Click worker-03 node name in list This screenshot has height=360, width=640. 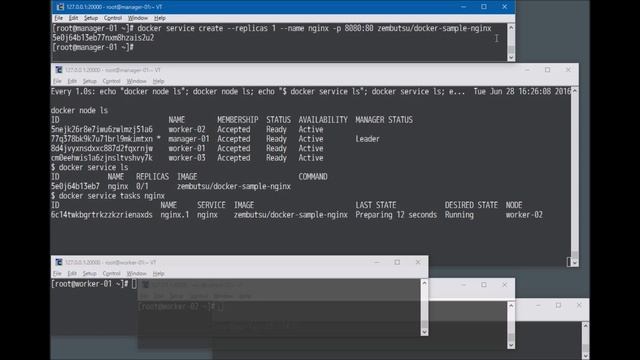point(187,158)
